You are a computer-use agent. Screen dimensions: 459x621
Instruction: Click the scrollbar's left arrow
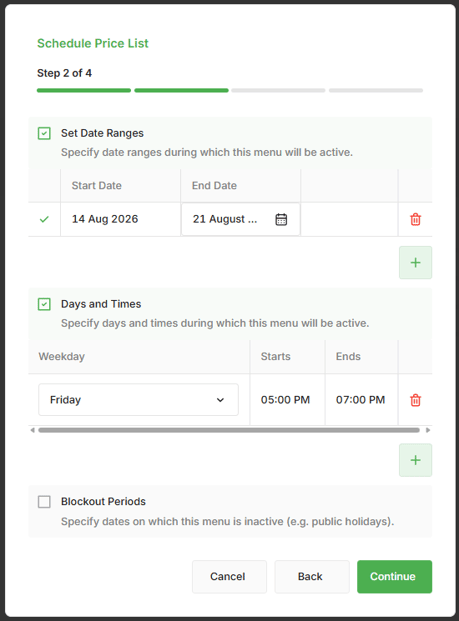click(32, 430)
